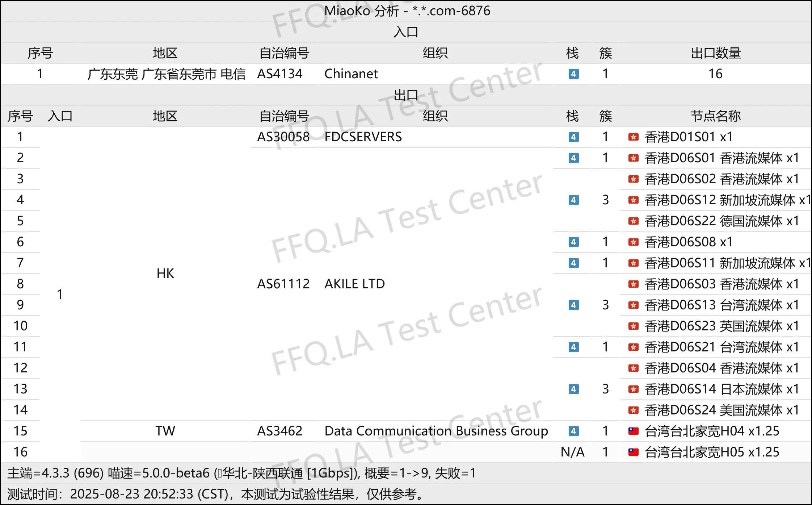The image size is (812, 505).
Task: Click the flag icon beside 香港D06S24 美国流媒体
Action: click(x=633, y=410)
